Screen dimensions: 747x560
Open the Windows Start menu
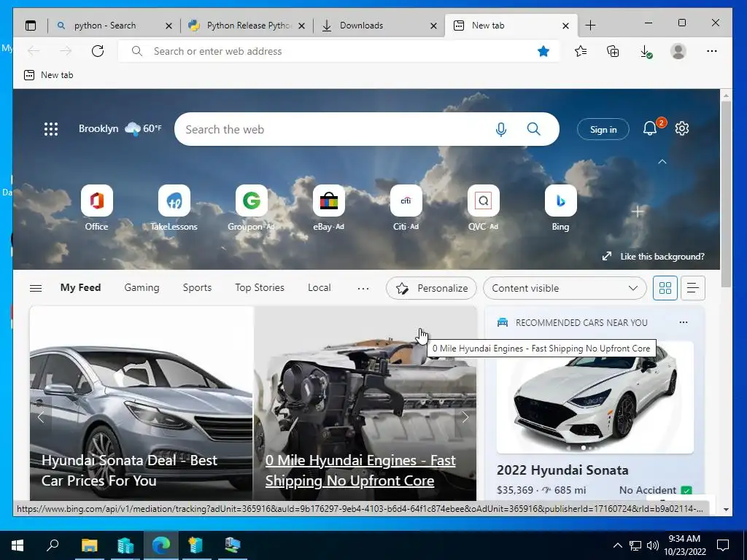(x=18, y=545)
